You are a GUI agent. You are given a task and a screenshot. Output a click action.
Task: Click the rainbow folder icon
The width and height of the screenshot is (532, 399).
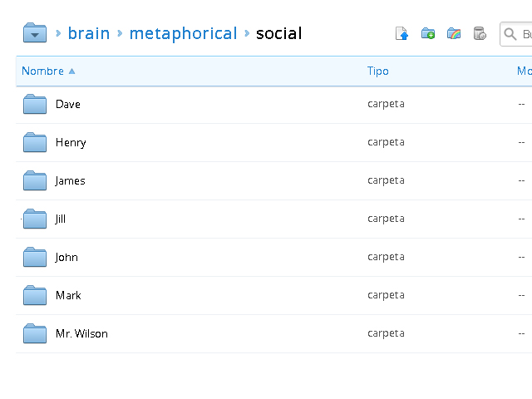(x=454, y=34)
